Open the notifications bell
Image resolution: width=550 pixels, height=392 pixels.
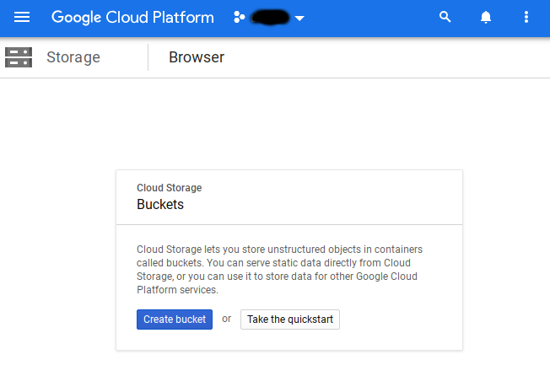point(485,17)
